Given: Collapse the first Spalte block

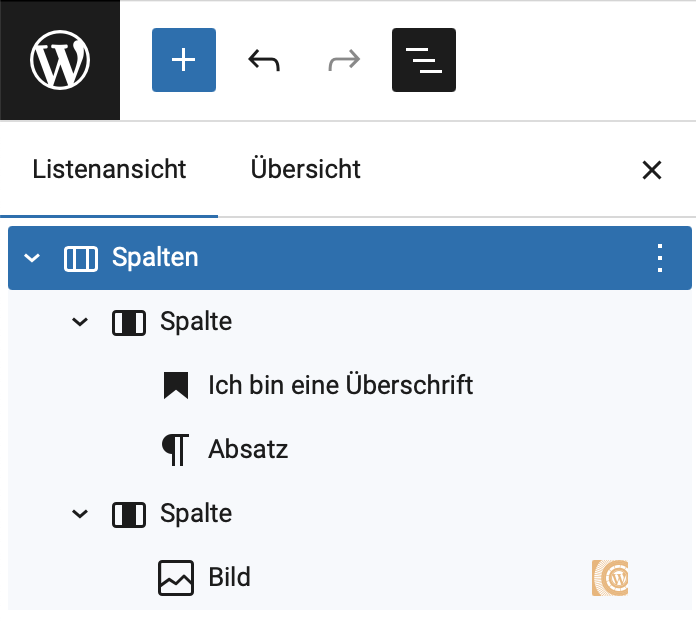Looking at the screenshot, I should click(80, 322).
